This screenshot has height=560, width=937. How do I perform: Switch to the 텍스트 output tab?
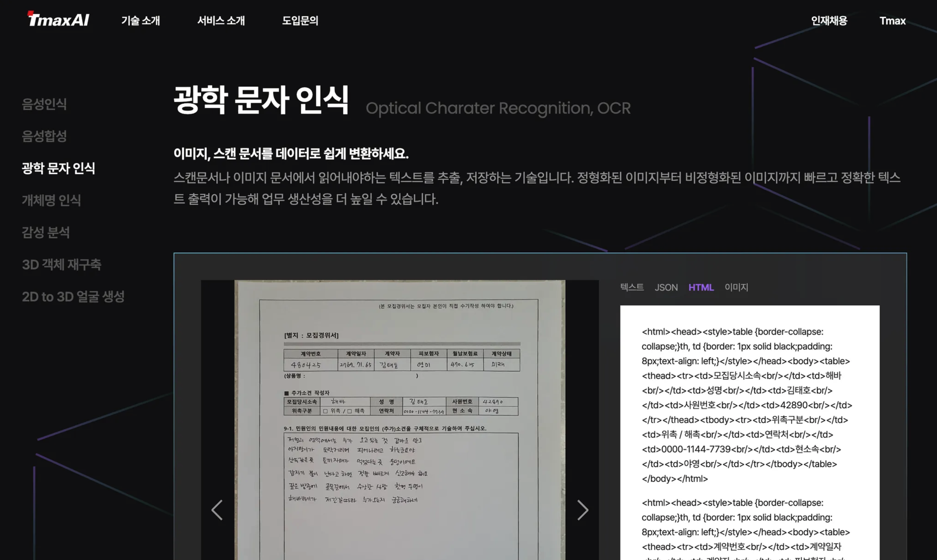632,287
